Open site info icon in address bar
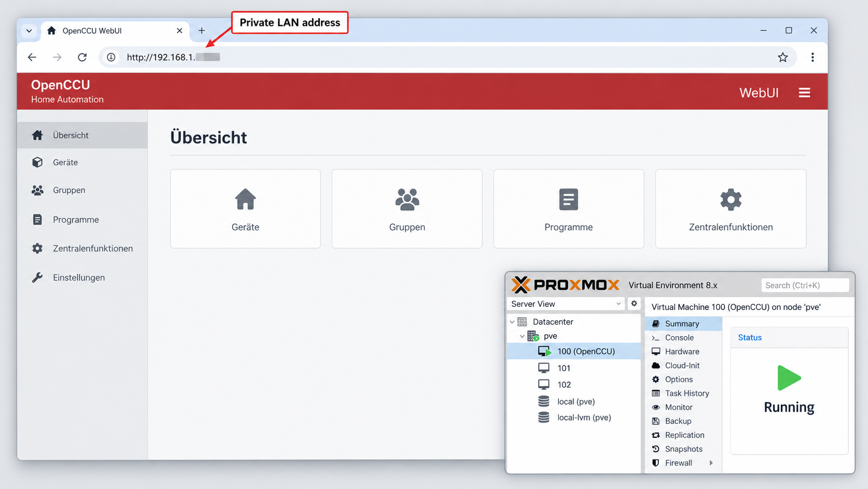This screenshot has height=489, width=868. [x=111, y=57]
